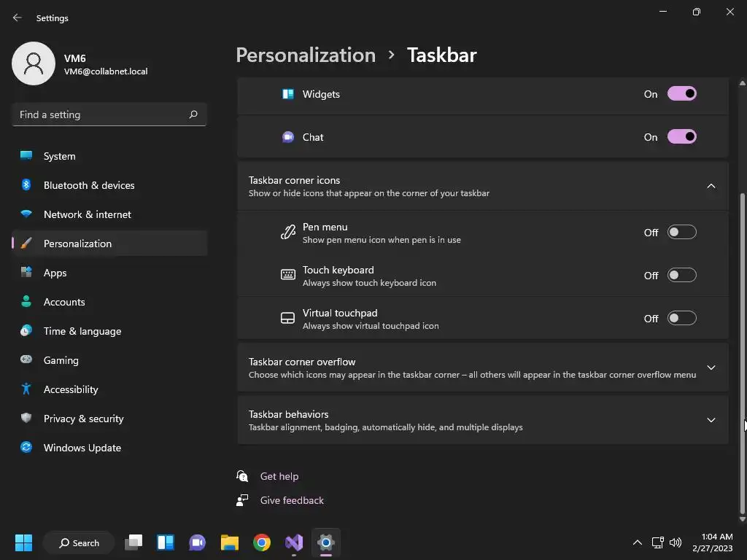This screenshot has width=747, height=560.
Task: Click the Chat icon in the taskbar
Action: tap(197, 542)
